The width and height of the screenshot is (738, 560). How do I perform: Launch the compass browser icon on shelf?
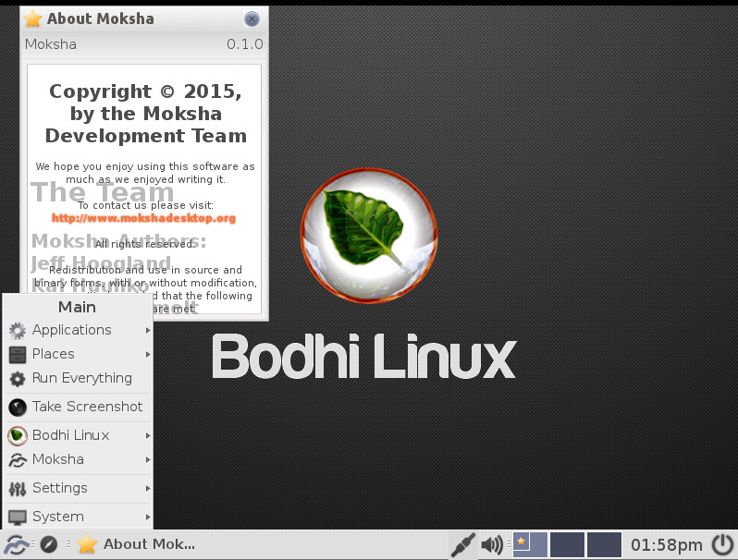(x=48, y=544)
